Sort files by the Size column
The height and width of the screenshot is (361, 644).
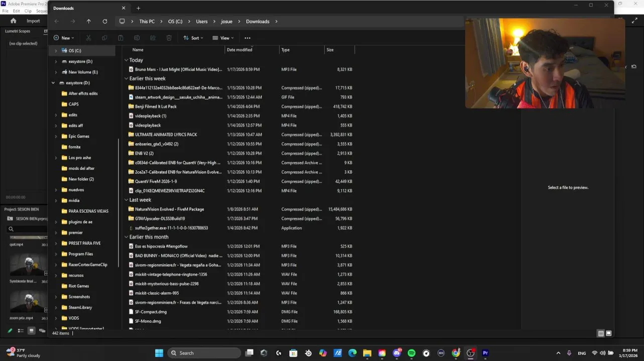click(x=339, y=50)
